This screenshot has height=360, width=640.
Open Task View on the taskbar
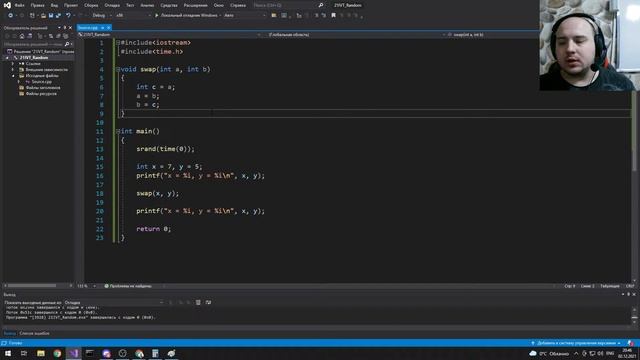click(x=24, y=353)
